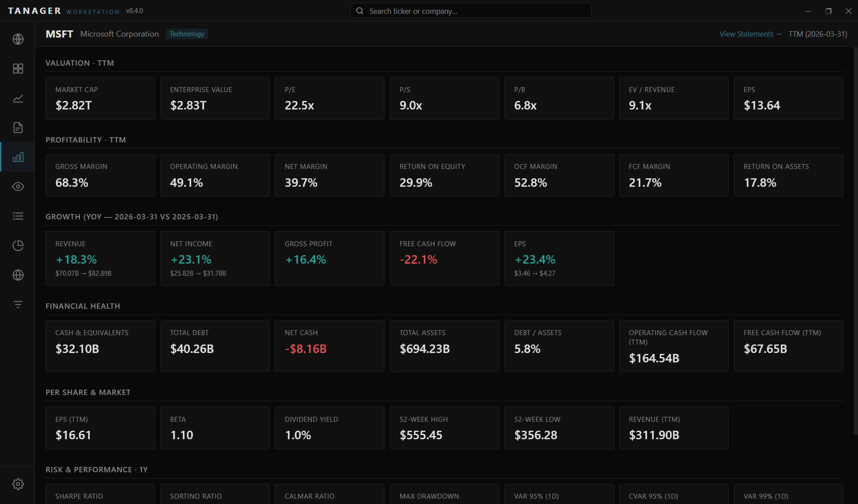Open the lower globe icon above filter icon
The height and width of the screenshot is (504, 858).
point(18,275)
